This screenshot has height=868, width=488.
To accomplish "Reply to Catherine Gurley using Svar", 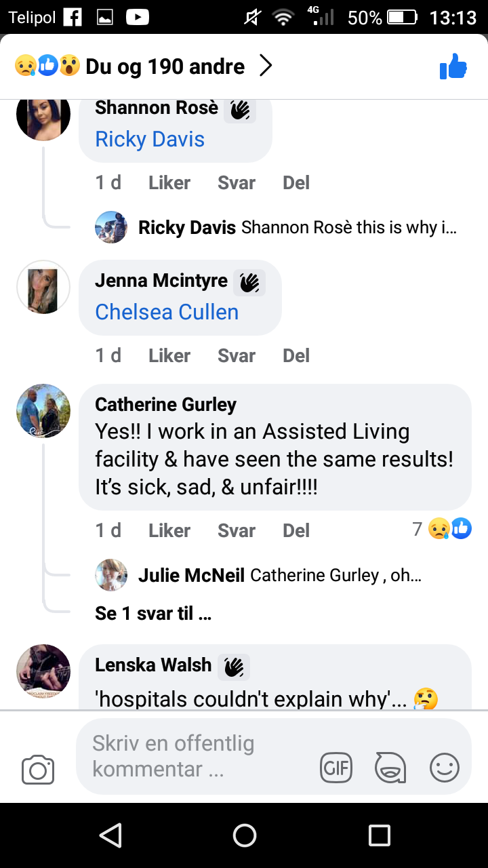I will tap(237, 530).
